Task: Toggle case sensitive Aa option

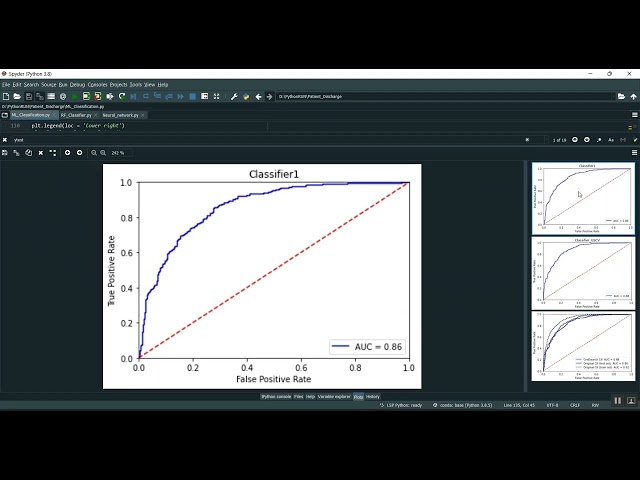Action: [x=611, y=140]
